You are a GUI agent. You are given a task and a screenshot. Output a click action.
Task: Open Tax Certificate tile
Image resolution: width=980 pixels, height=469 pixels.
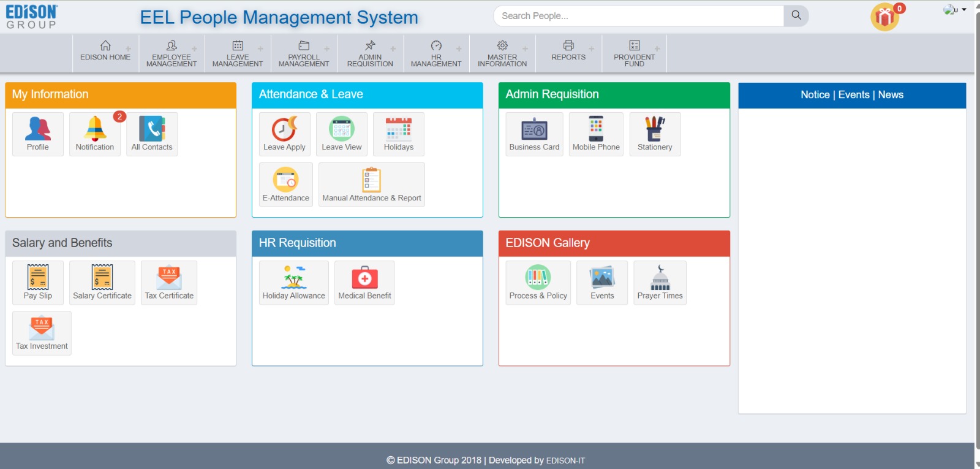[x=169, y=283]
